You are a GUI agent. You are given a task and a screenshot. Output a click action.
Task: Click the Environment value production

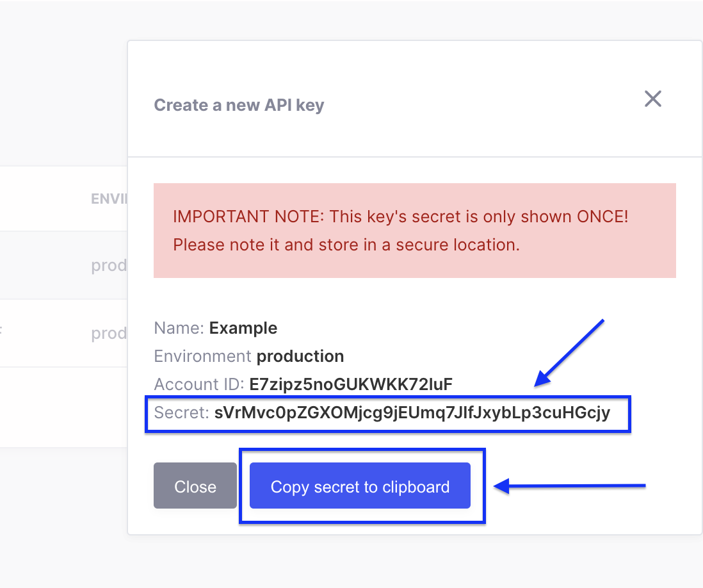click(300, 356)
